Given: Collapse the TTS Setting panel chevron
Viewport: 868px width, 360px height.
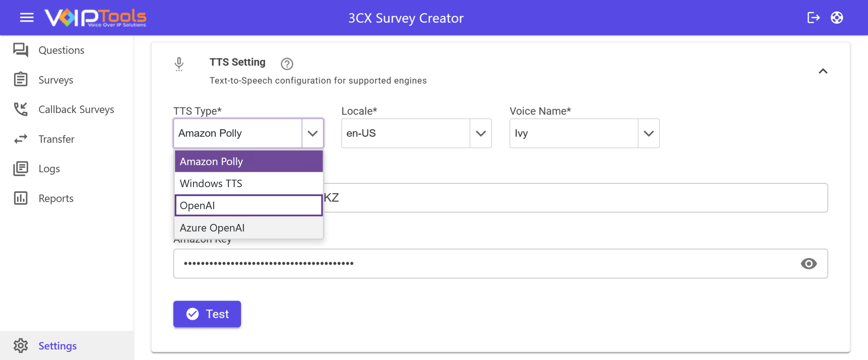Looking at the screenshot, I should coord(823,71).
